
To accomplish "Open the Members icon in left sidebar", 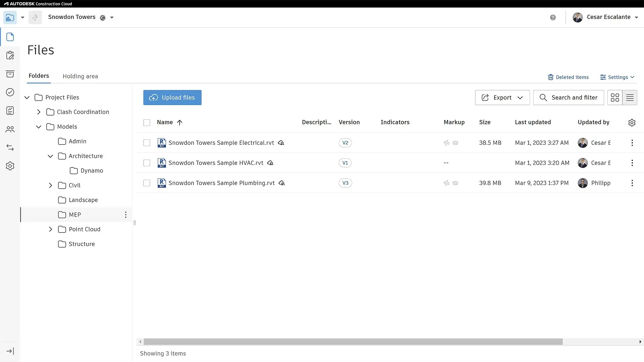I will tap(10, 129).
